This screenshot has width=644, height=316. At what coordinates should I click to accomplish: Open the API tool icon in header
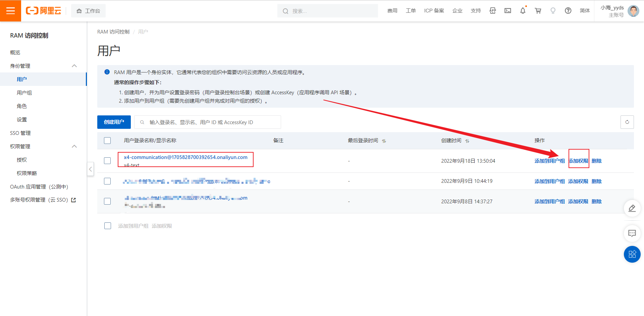[x=492, y=11]
